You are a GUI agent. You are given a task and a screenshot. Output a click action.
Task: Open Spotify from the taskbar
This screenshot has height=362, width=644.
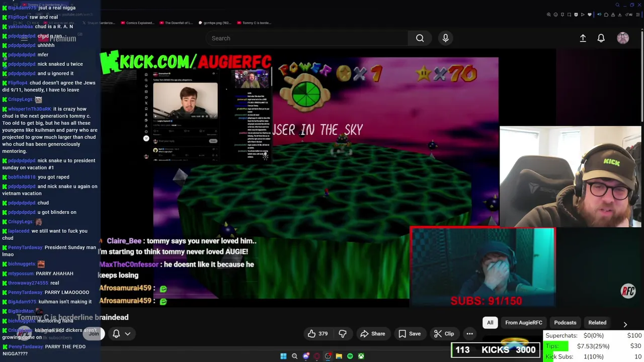350,356
